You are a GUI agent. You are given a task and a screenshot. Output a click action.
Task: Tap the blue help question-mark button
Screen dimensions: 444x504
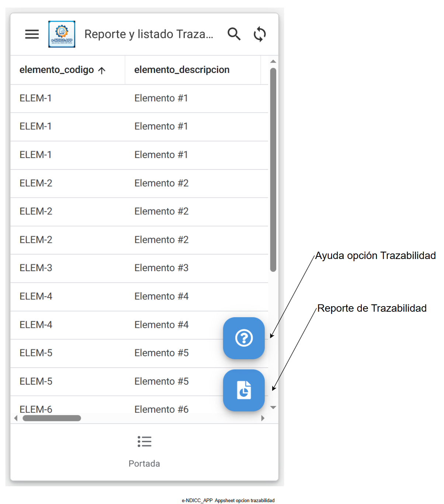pyautogui.click(x=244, y=338)
